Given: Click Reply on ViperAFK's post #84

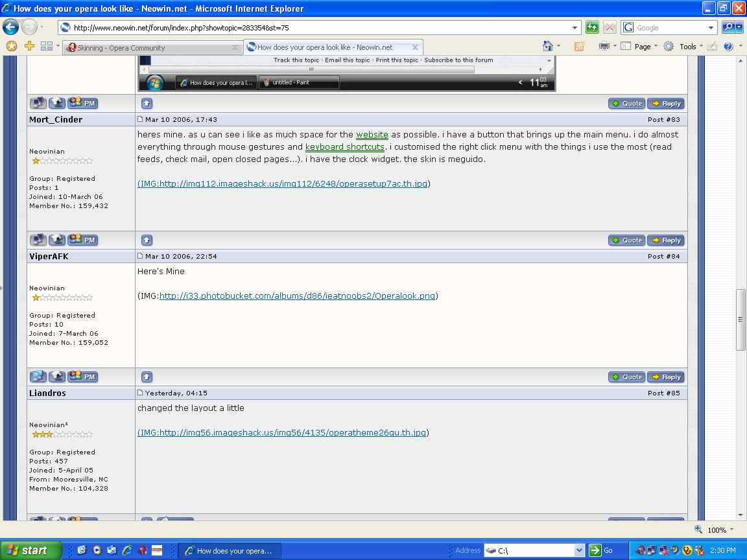Looking at the screenshot, I should coord(665,377).
